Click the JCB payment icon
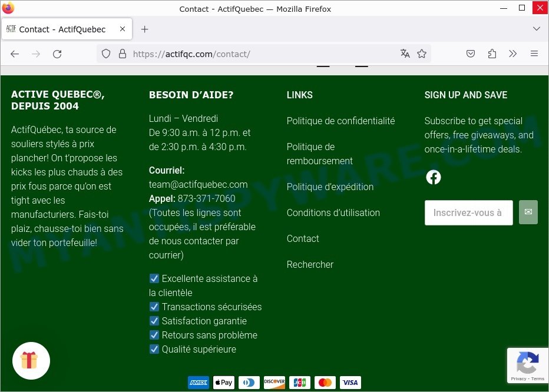Image resolution: width=549 pixels, height=392 pixels. 300,383
